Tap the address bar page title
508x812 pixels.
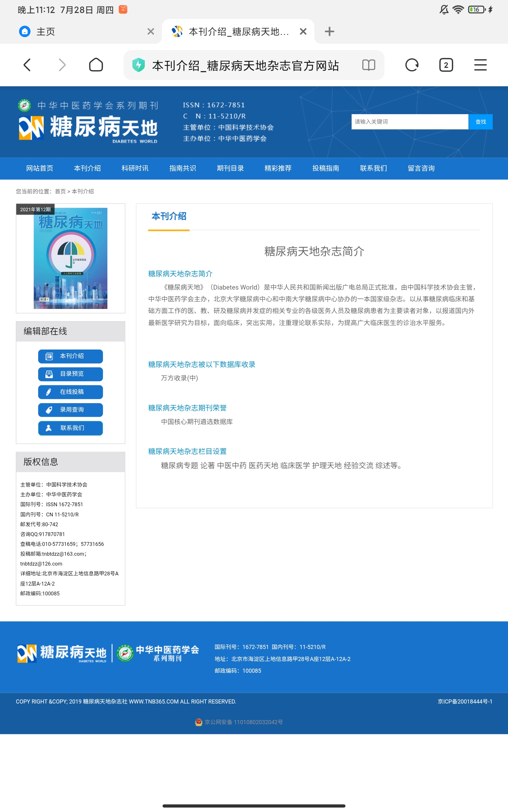(x=245, y=65)
